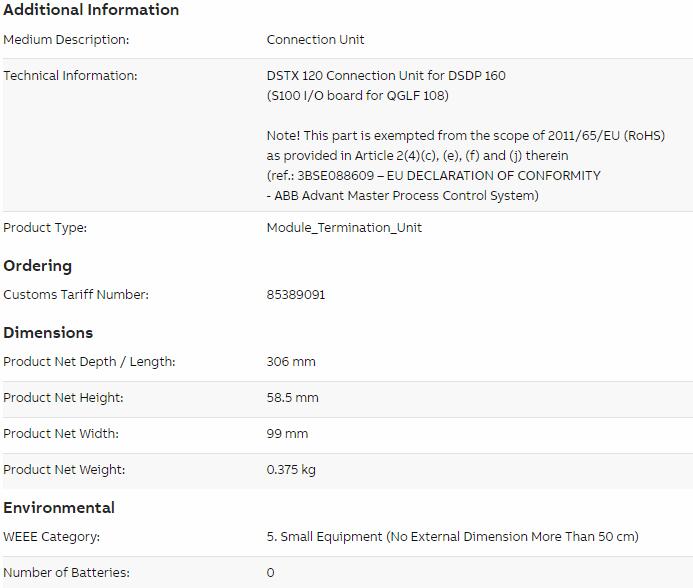
Task: Click the Product Net Height label
Action: point(63,397)
